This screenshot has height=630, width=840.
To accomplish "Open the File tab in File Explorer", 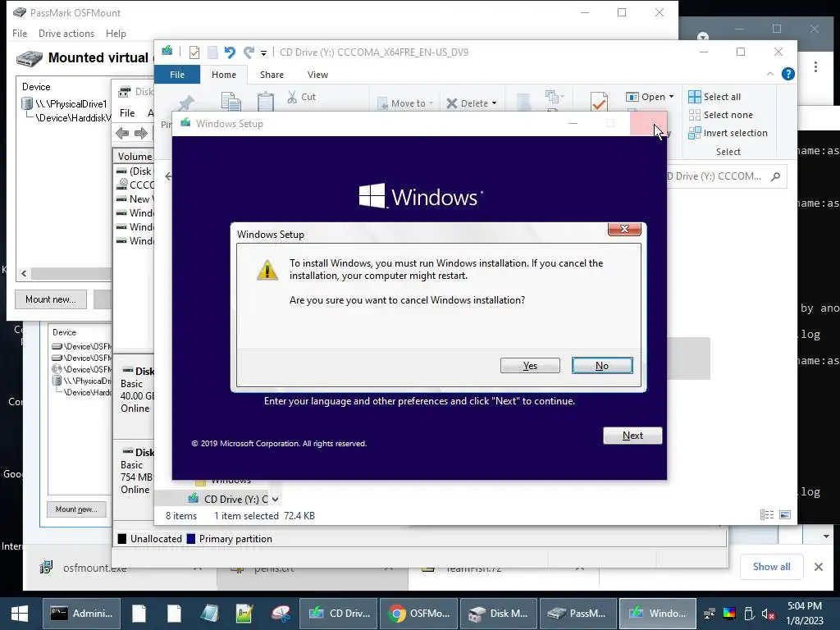I will click(x=177, y=75).
